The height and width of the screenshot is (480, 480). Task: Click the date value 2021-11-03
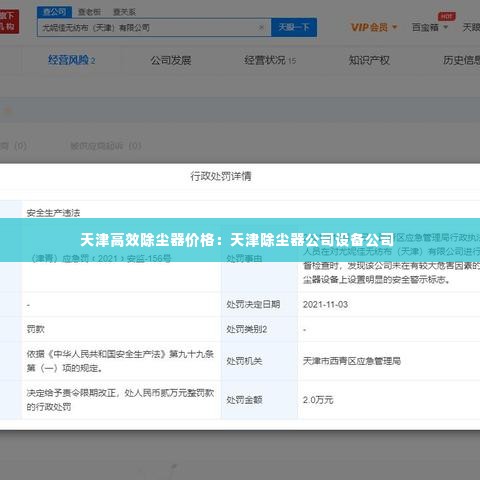click(325, 304)
